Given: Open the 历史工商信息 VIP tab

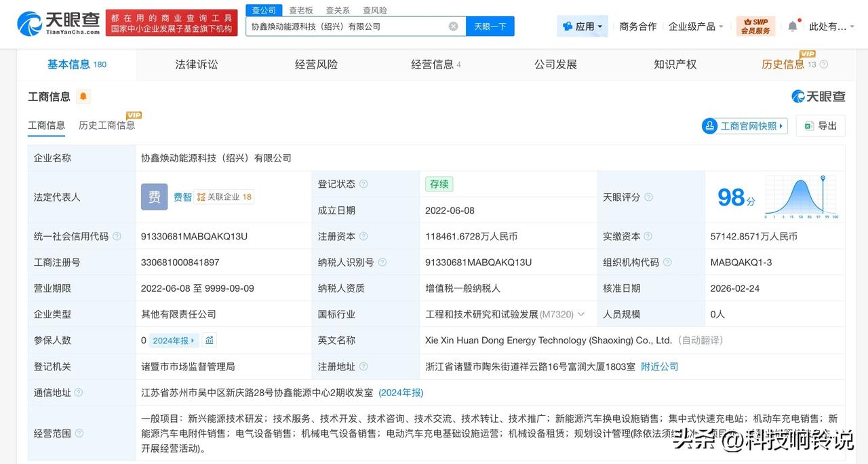Looking at the screenshot, I should pyautogui.click(x=106, y=125).
